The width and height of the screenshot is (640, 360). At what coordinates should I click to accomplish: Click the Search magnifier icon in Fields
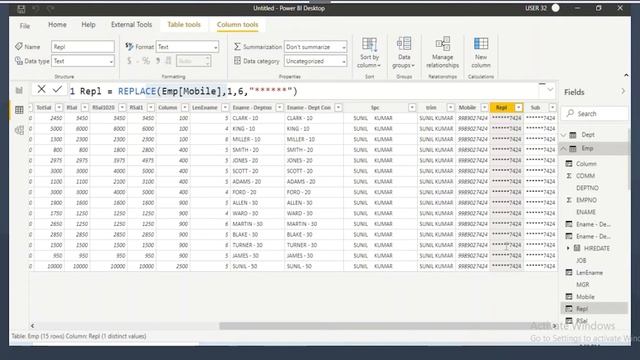(570, 113)
